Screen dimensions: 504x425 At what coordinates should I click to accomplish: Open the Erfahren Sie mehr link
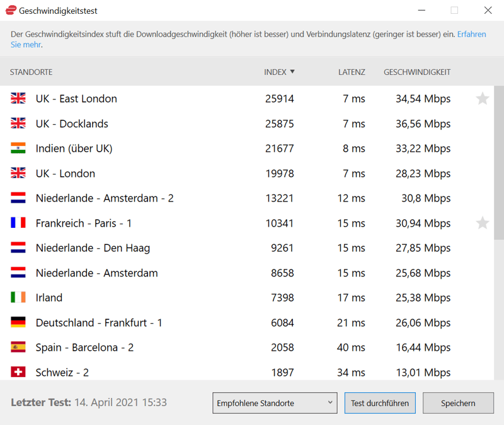471,35
